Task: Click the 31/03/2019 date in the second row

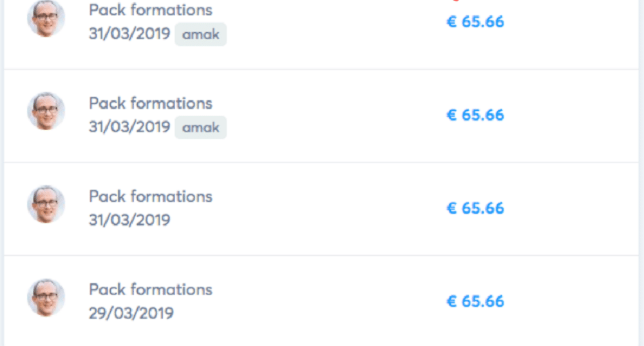Action: click(129, 127)
